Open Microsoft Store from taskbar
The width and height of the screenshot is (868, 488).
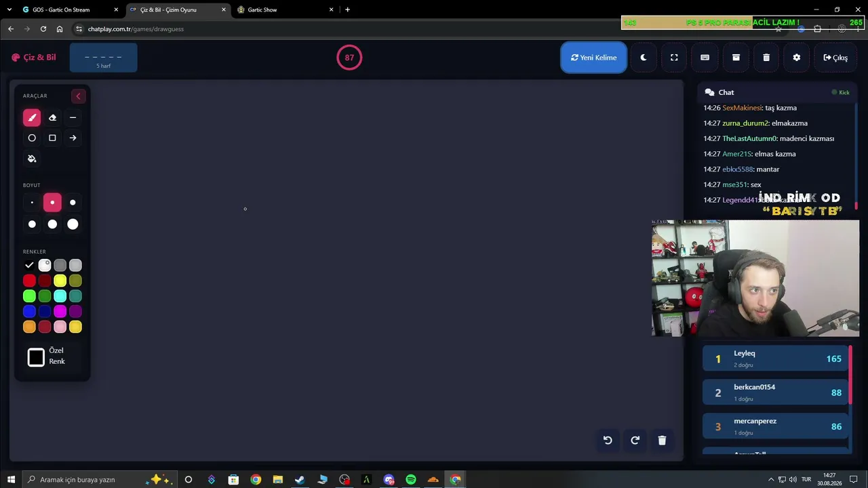[x=233, y=480]
